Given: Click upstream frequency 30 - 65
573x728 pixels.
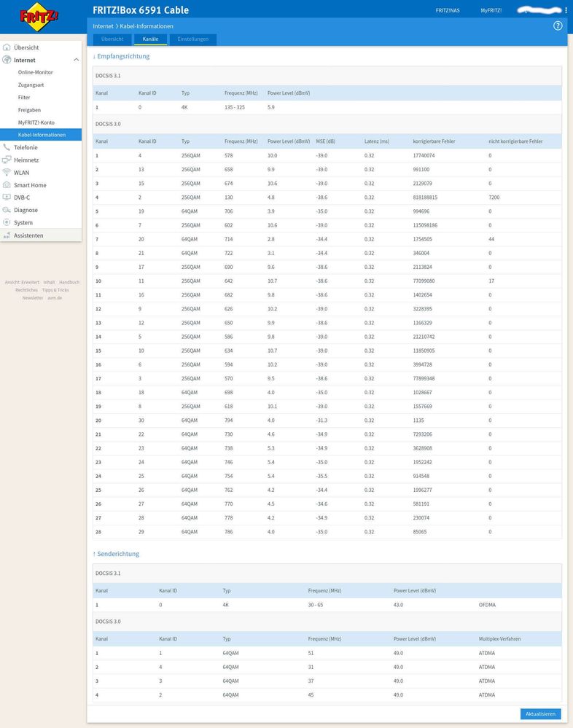Looking at the screenshot, I should tap(315, 605).
